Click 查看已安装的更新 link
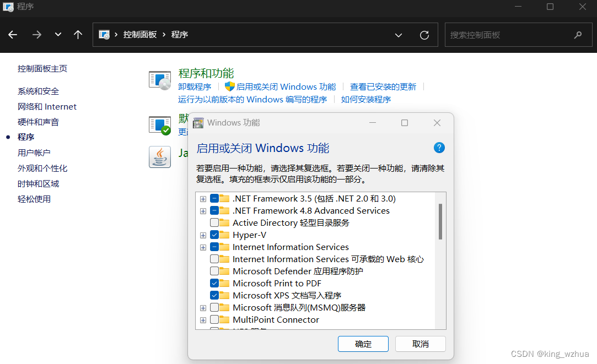 click(383, 86)
